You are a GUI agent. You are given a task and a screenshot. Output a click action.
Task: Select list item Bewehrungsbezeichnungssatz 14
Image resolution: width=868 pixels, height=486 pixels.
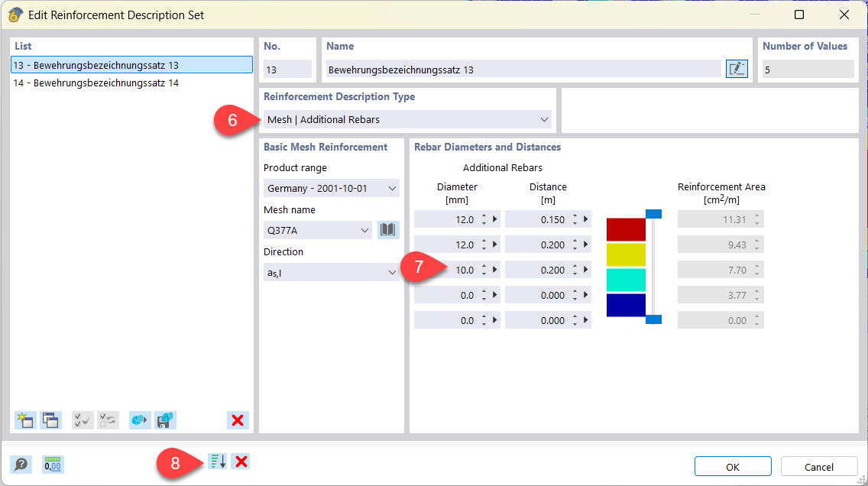tap(131, 83)
